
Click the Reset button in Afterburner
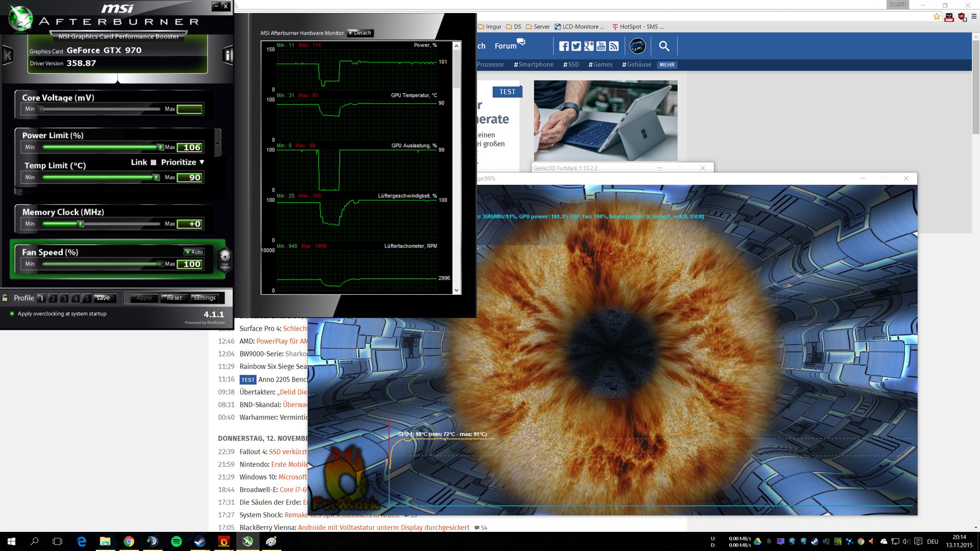(x=174, y=298)
